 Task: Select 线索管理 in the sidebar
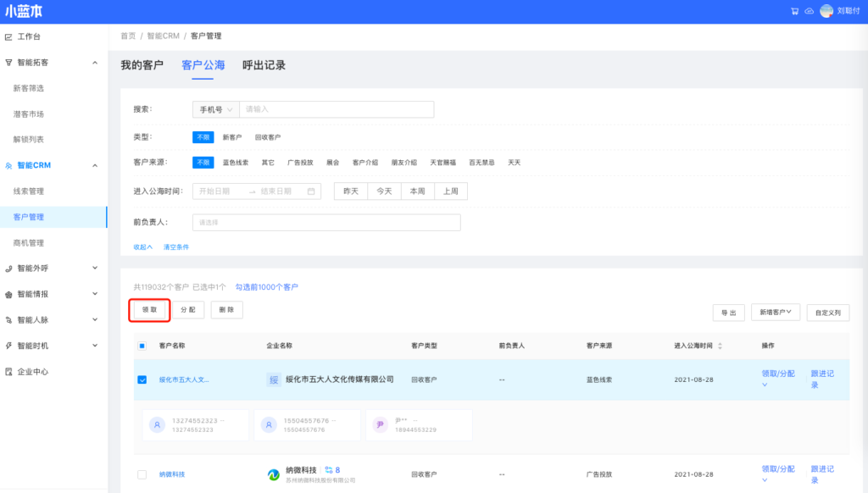pyautogui.click(x=29, y=191)
